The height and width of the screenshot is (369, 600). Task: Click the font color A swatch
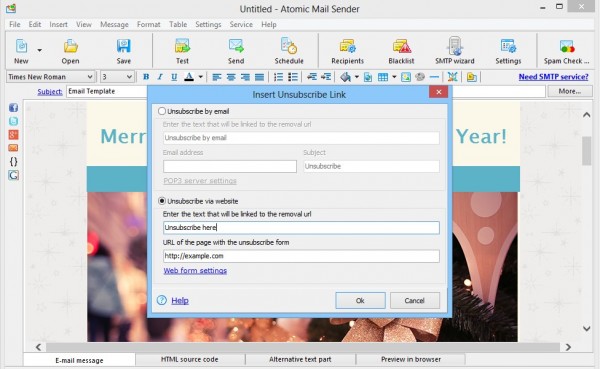[189, 77]
